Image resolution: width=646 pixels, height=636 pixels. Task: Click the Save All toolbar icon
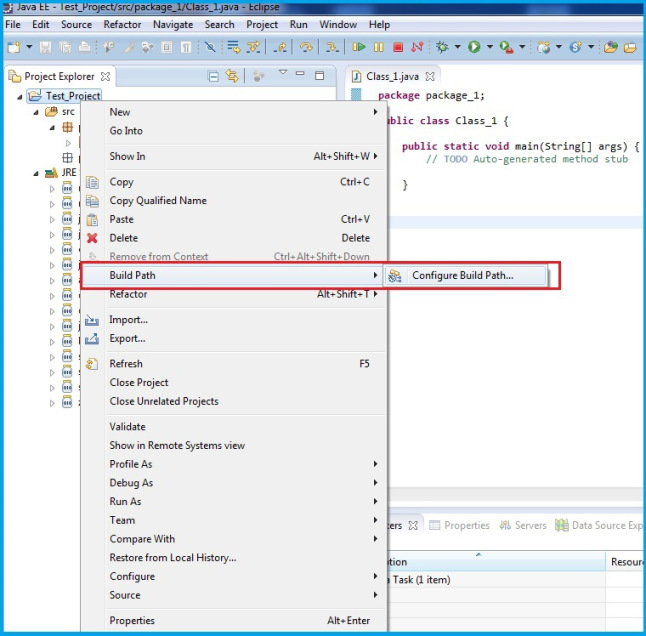tap(65, 47)
